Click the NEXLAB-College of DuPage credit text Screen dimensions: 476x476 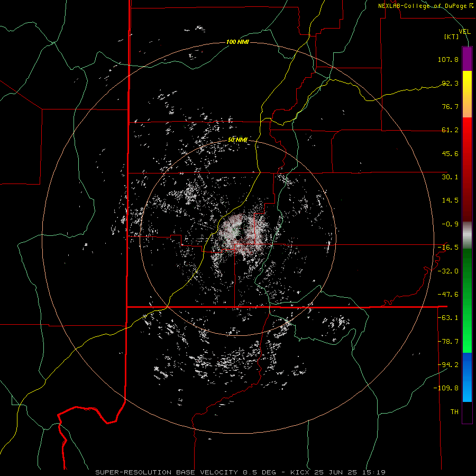pos(425,6)
